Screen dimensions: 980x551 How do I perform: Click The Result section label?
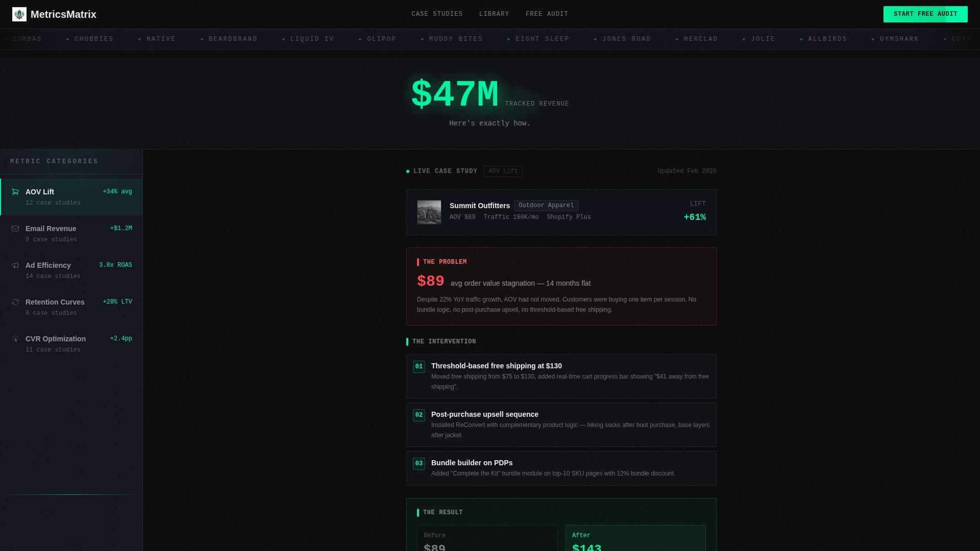tap(443, 512)
